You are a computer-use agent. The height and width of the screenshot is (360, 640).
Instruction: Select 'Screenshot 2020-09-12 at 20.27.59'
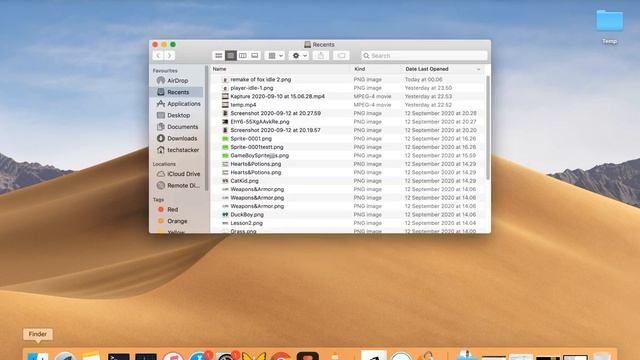click(x=276, y=113)
